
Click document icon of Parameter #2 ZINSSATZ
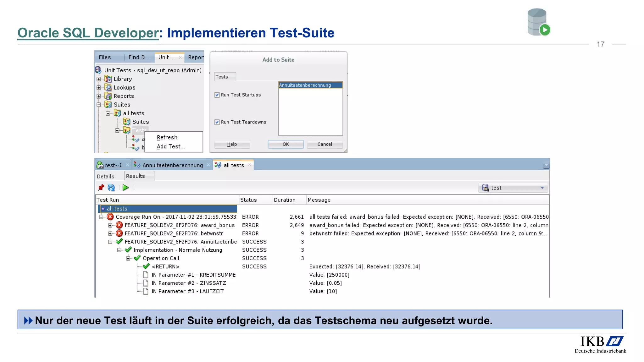[x=146, y=283]
